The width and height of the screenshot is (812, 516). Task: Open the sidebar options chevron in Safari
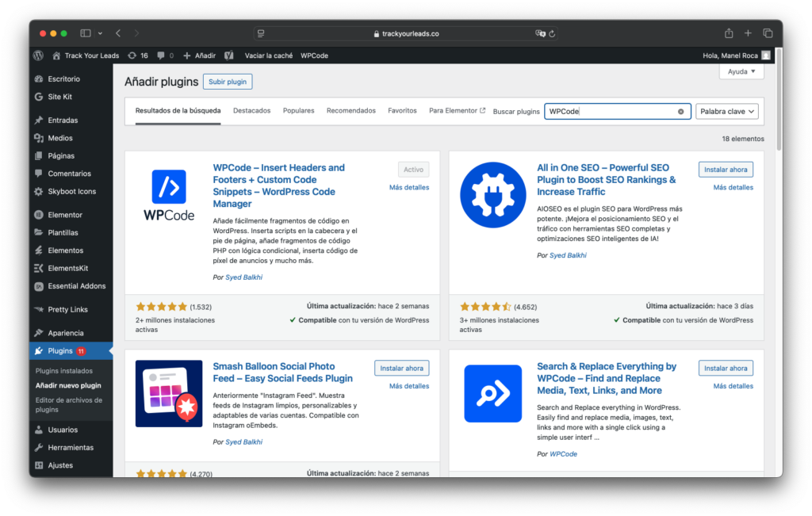tap(100, 33)
